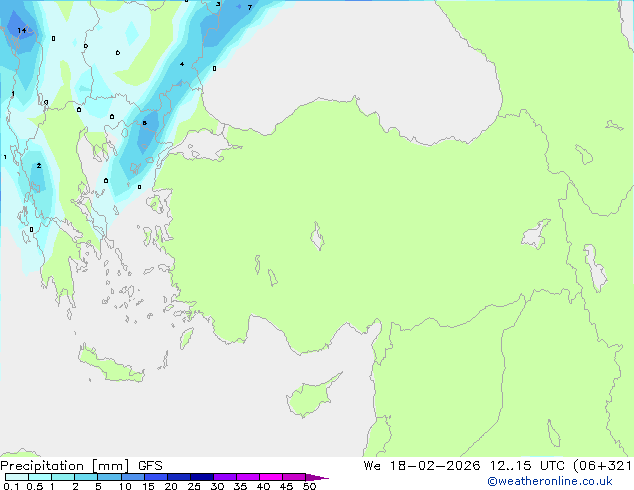Click the island of Crete on the map
Image resolution: width=634 pixels, height=490 pixels.
(x=112, y=366)
